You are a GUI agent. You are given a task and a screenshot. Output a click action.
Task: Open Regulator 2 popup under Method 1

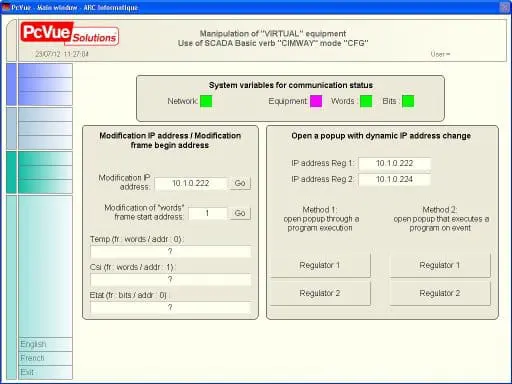(x=320, y=293)
